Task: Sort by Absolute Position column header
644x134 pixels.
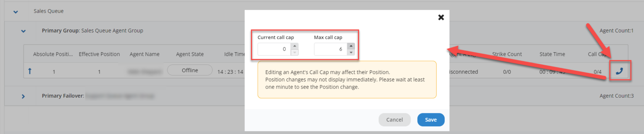Action: [53, 54]
